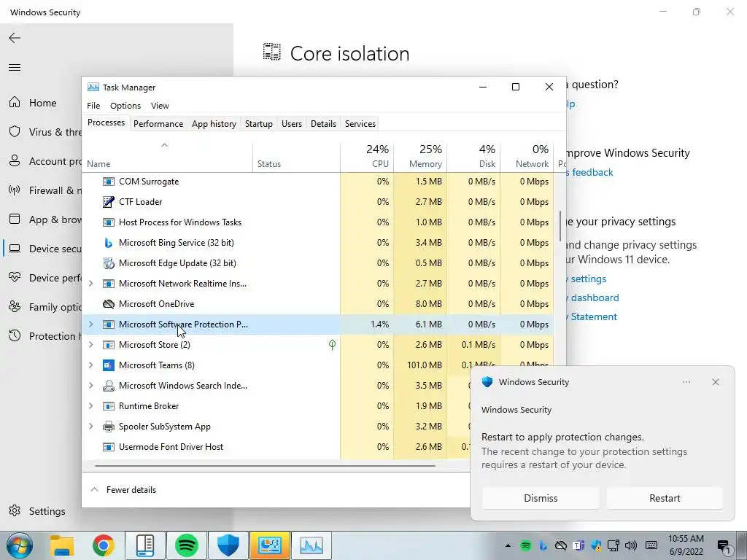Click the Microsoft OneDrive cloud icon
The height and width of the screenshot is (560, 747).
(x=109, y=304)
